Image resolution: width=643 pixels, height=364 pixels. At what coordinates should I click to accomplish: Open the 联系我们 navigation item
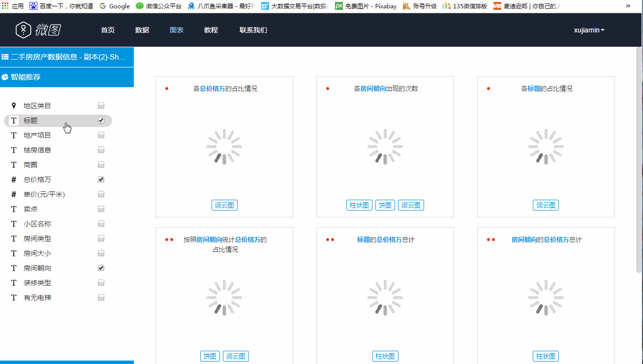tap(253, 30)
